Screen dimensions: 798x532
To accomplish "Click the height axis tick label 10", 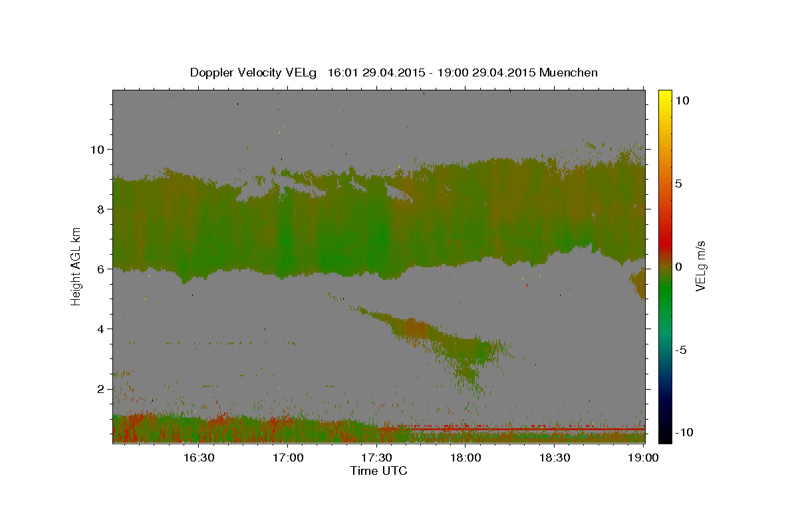I will [x=98, y=149].
